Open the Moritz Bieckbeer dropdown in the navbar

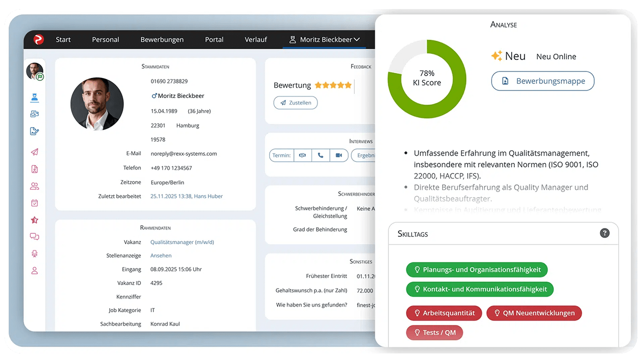point(325,40)
